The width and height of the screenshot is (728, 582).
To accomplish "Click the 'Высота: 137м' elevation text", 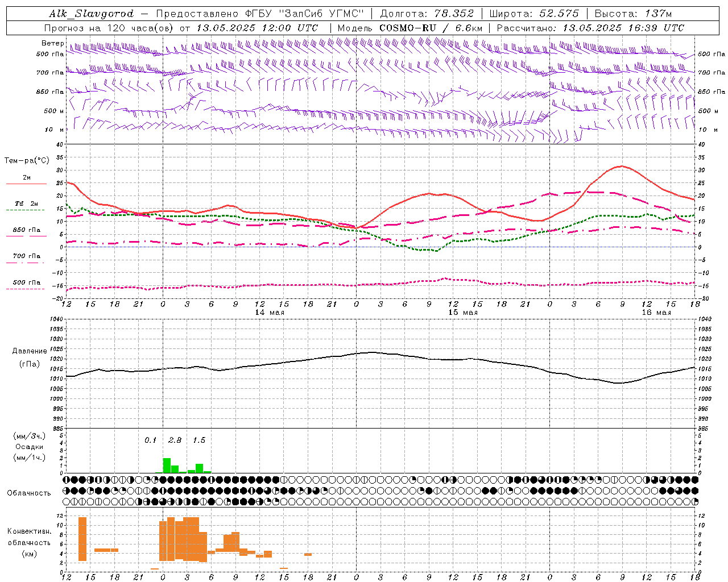I will pyautogui.click(x=633, y=14).
